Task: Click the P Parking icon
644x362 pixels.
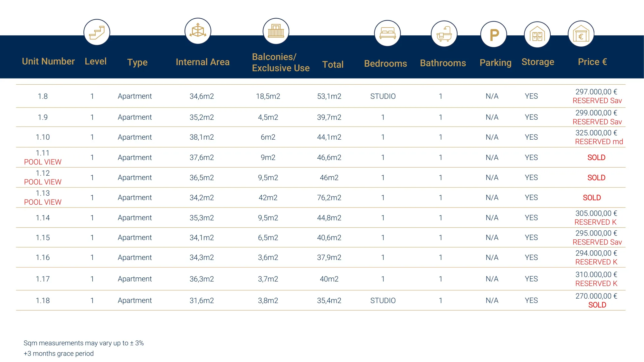Action: pyautogui.click(x=494, y=34)
